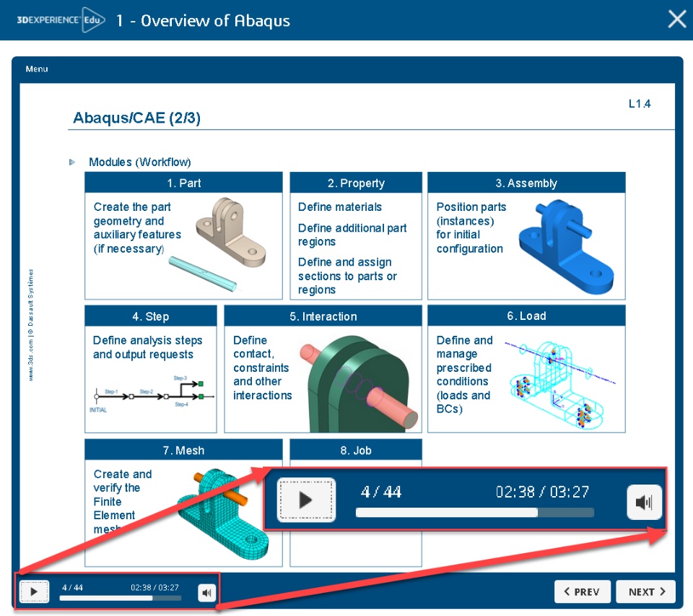The height and width of the screenshot is (616, 693).
Task: Click the blue assembled bracket image
Action: (566, 246)
